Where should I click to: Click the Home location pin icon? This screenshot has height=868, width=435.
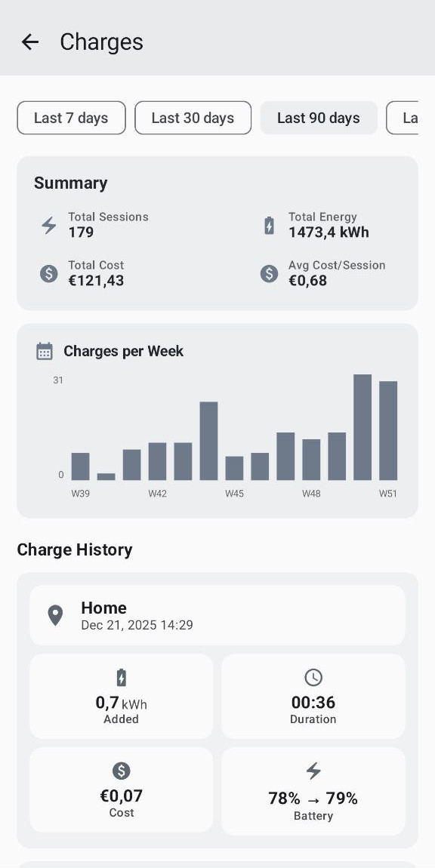click(x=54, y=615)
